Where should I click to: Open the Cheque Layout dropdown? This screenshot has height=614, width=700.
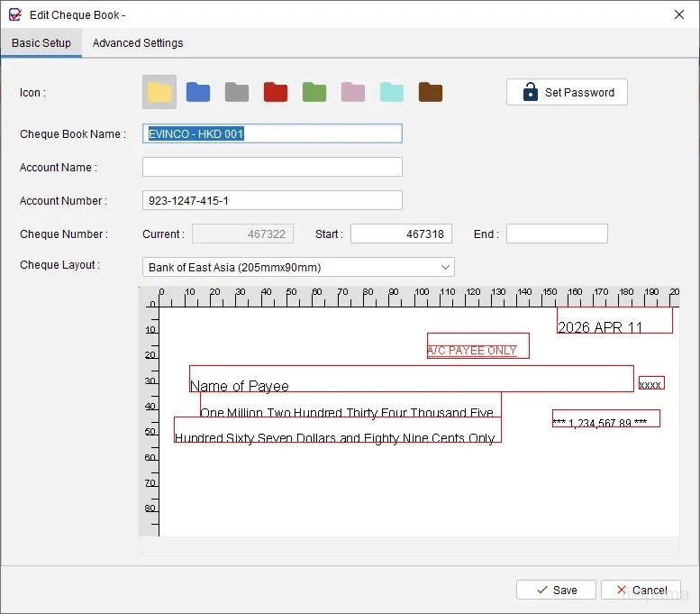point(298,267)
